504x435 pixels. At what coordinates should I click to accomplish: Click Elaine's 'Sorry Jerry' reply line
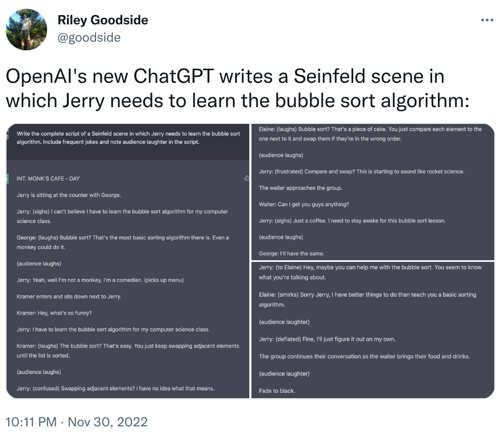pyautogui.click(x=367, y=299)
